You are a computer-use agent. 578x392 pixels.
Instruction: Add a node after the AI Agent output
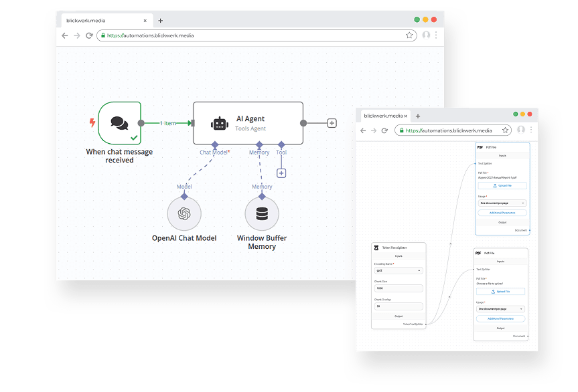332,123
